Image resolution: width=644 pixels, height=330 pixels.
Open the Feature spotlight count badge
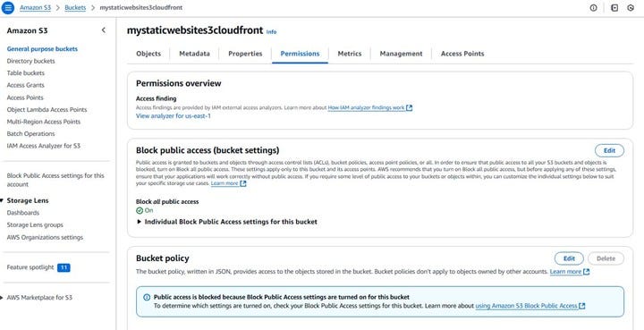(64, 267)
